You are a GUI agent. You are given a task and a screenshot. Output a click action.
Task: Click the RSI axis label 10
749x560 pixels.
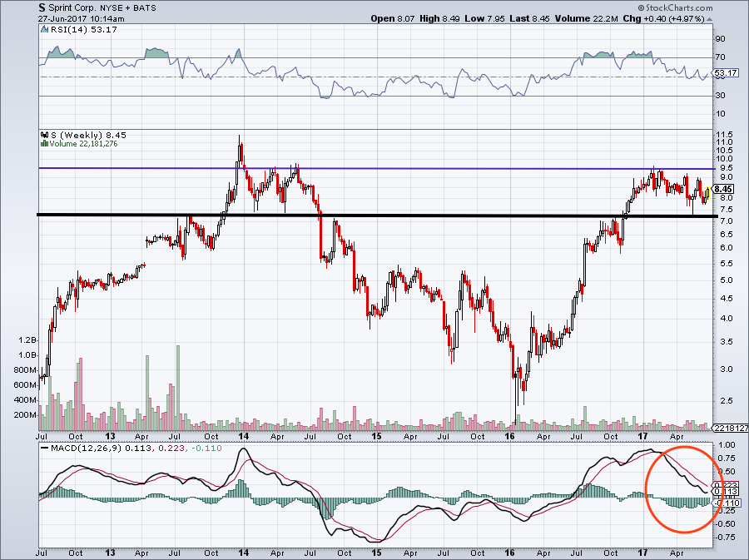[x=720, y=114]
